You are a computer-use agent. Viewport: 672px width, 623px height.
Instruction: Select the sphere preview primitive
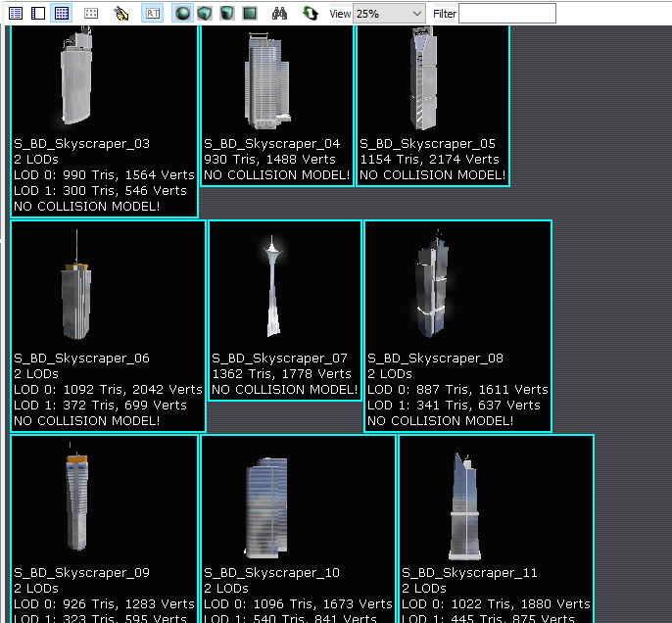click(183, 13)
